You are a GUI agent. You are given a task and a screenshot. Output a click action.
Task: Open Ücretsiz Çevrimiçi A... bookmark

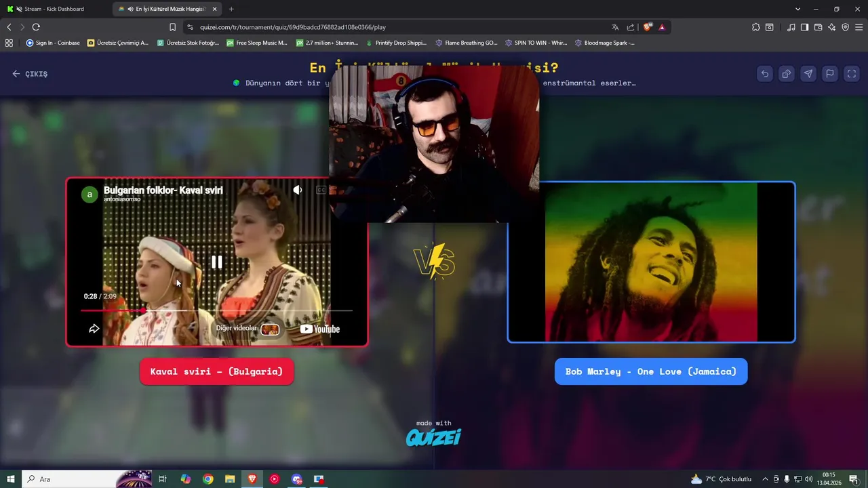pos(118,43)
